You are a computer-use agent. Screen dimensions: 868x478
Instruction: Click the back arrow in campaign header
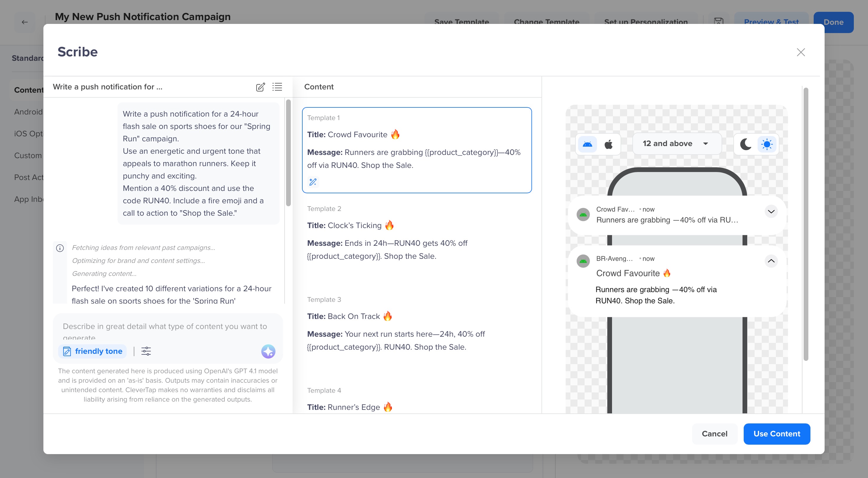pyautogui.click(x=25, y=22)
